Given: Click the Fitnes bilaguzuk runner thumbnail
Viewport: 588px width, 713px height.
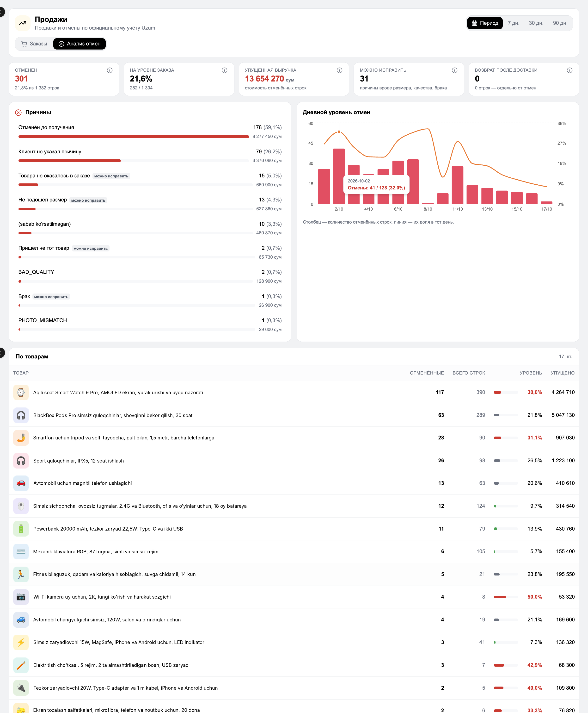Looking at the screenshot, I should [x=21, y=574].
